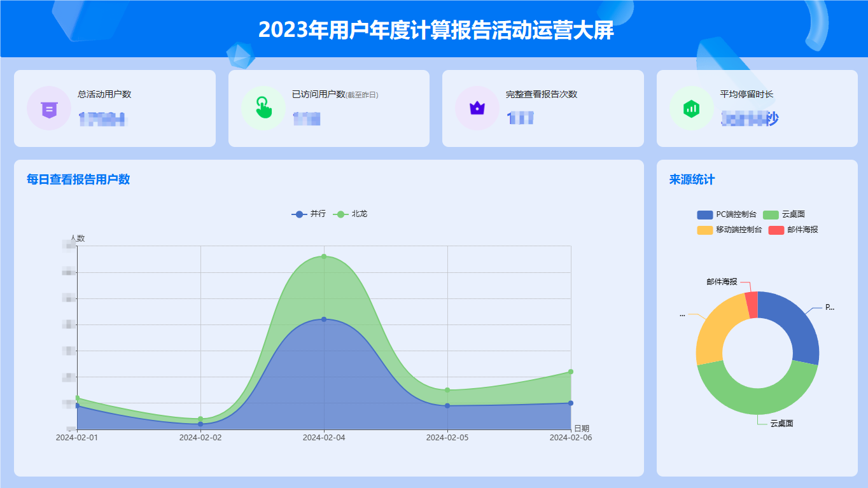Image resolution: width=868 pixels, height=488 pixels.
Task: Click the 北龙 data point on 2024-02-01
Action: click(x=78, y=398)
